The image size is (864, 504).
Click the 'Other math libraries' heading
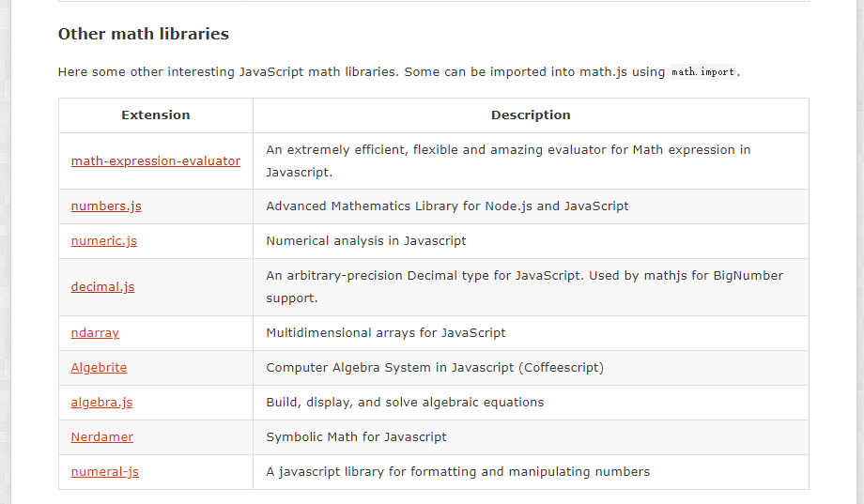click(x=144, y=34)
